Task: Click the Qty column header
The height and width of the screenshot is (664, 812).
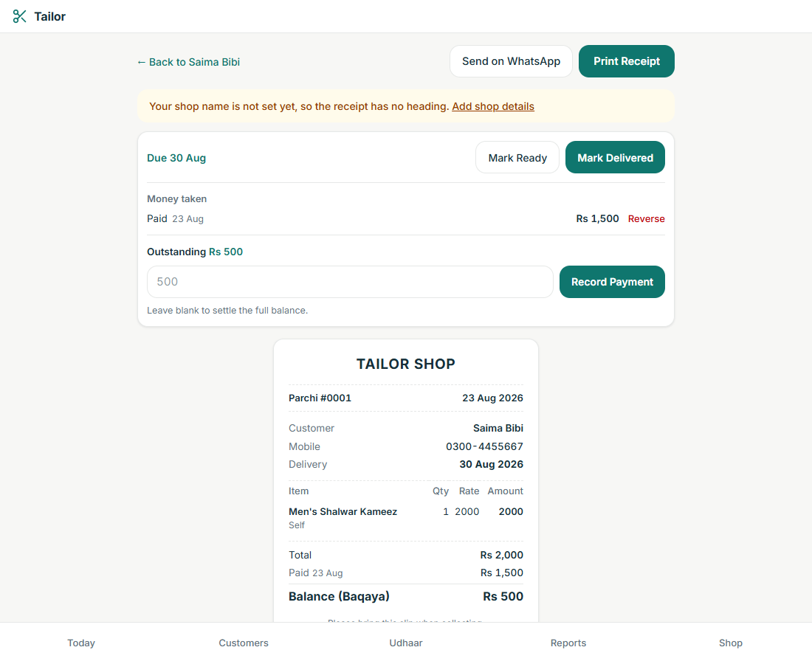Action: (441, 491)
